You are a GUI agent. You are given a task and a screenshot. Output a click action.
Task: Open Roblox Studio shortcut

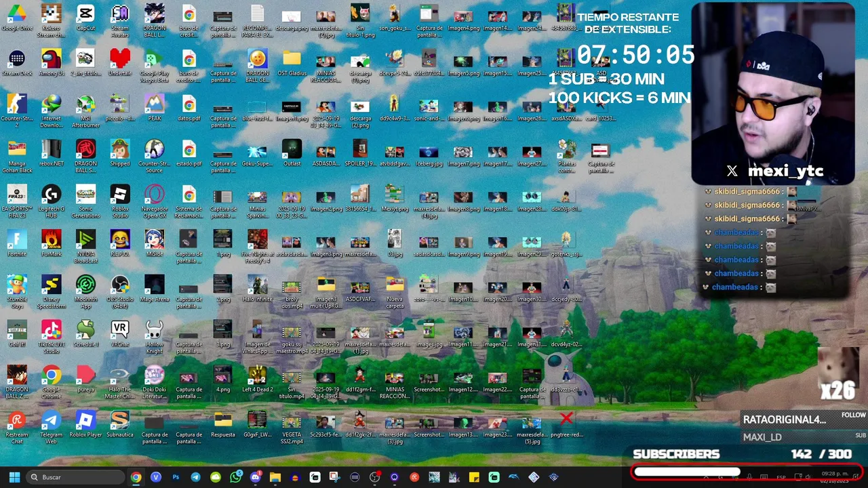click(x=120, y=201)
